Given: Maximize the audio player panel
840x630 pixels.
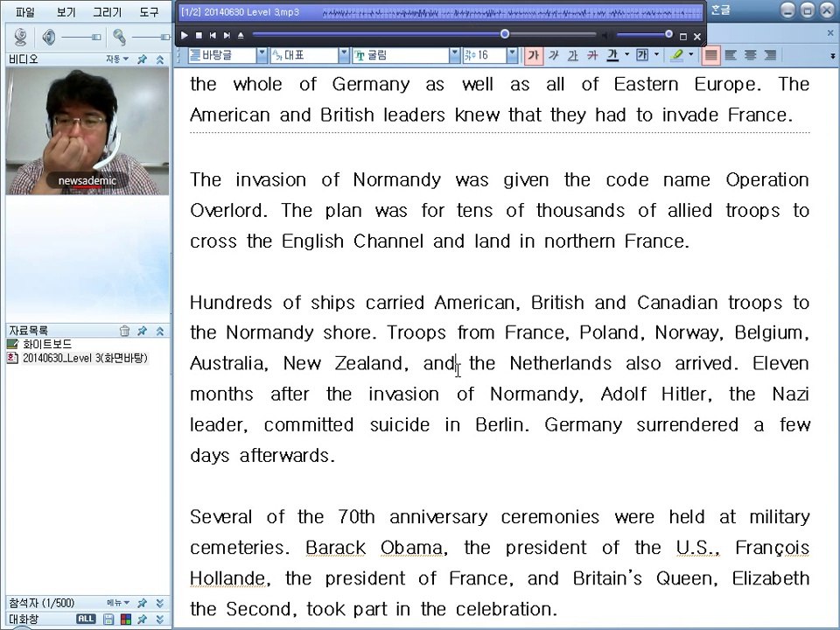Looking at the screenshot, I should [683, 37].
